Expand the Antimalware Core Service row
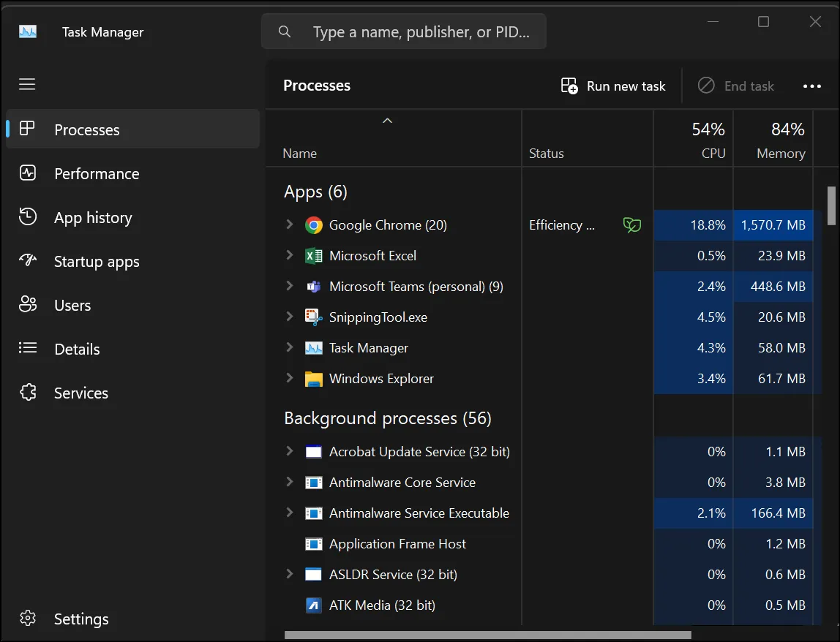840x642 pixels. click(x=289, y=482)
